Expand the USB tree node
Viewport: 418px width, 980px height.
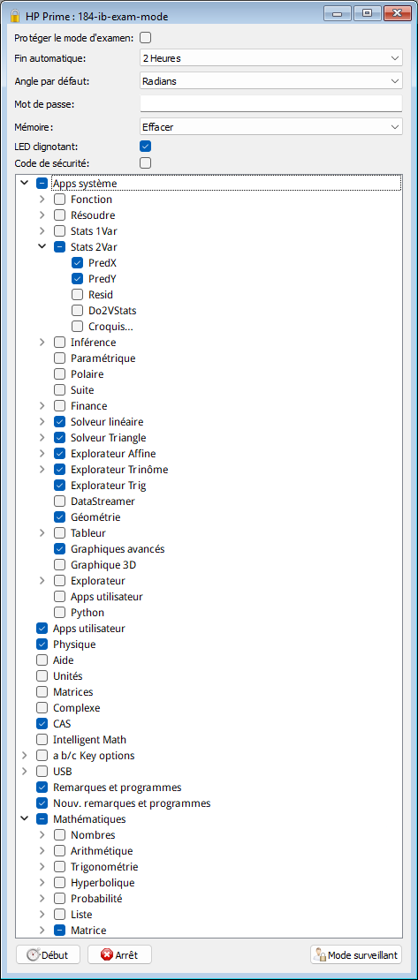(x=25, y=772)
